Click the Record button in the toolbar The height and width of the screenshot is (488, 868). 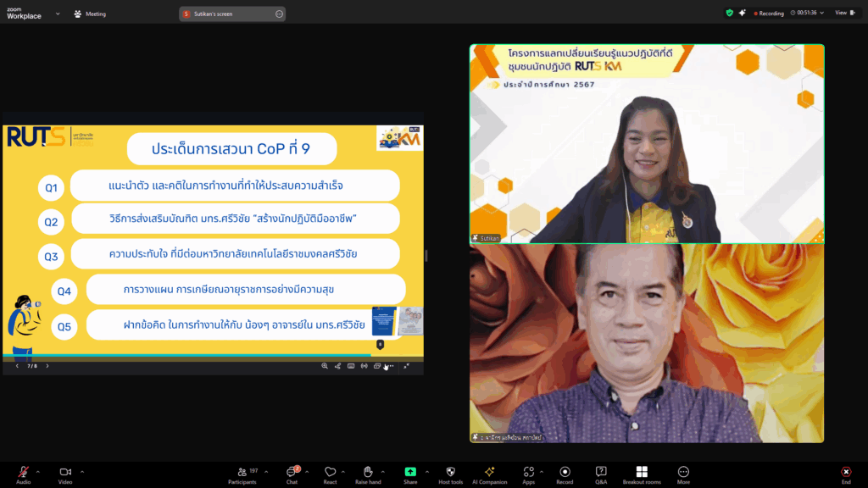(565, 474)
